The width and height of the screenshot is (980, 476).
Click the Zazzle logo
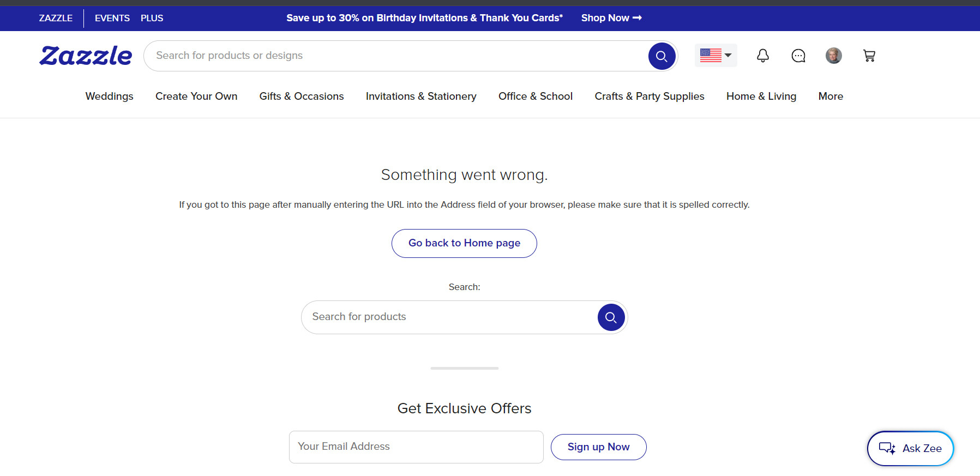pyautogui.click(x=86, y=56)
